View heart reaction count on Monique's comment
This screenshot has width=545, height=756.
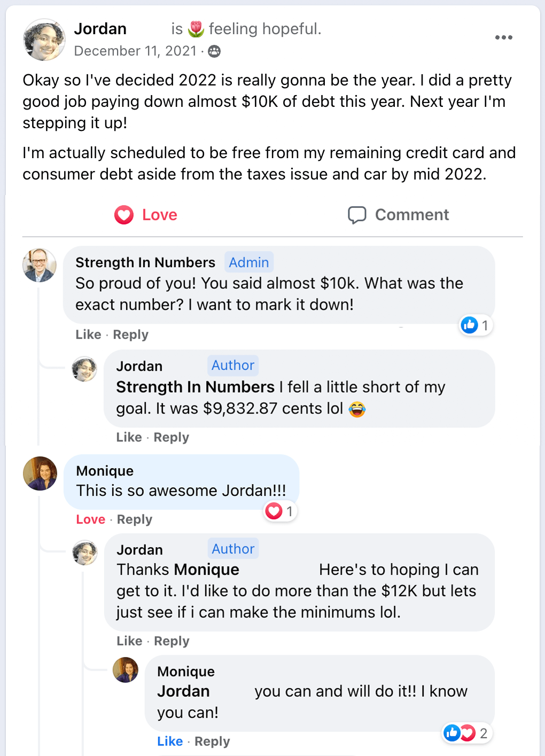[x=280, y=511]
